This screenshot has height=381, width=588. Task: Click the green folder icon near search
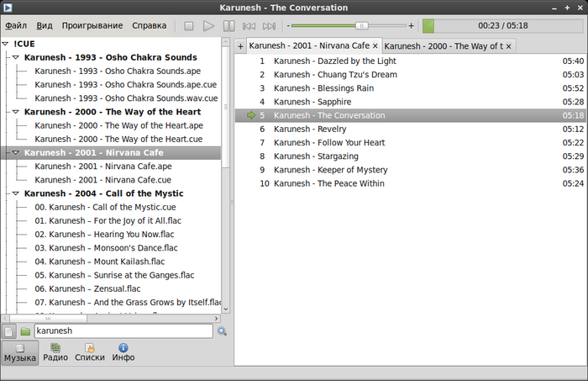tap(25, 331)
